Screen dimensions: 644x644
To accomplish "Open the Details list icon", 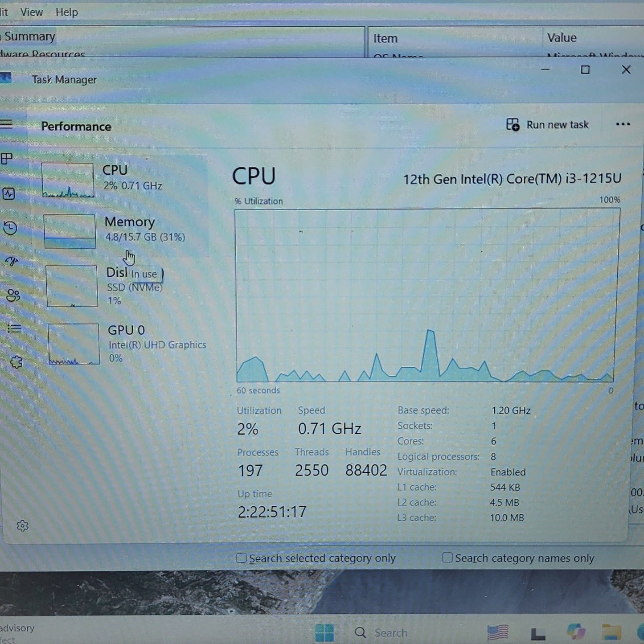I will coord(14,329).
